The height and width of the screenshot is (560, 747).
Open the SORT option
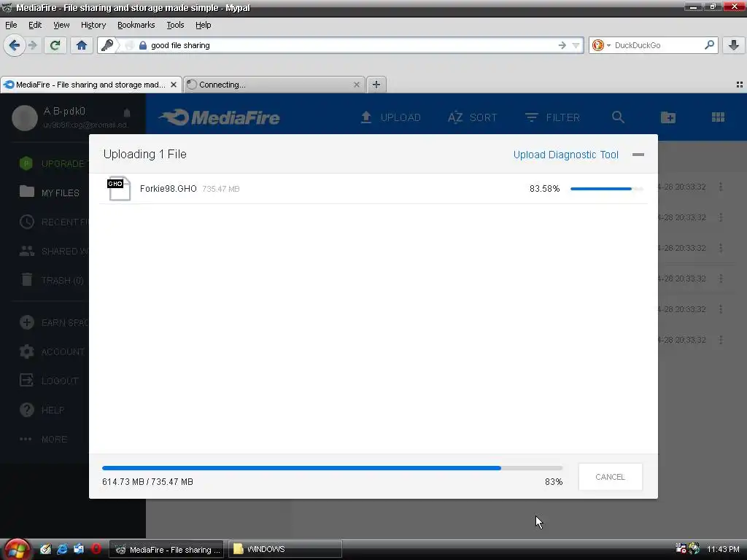(472, 117)
